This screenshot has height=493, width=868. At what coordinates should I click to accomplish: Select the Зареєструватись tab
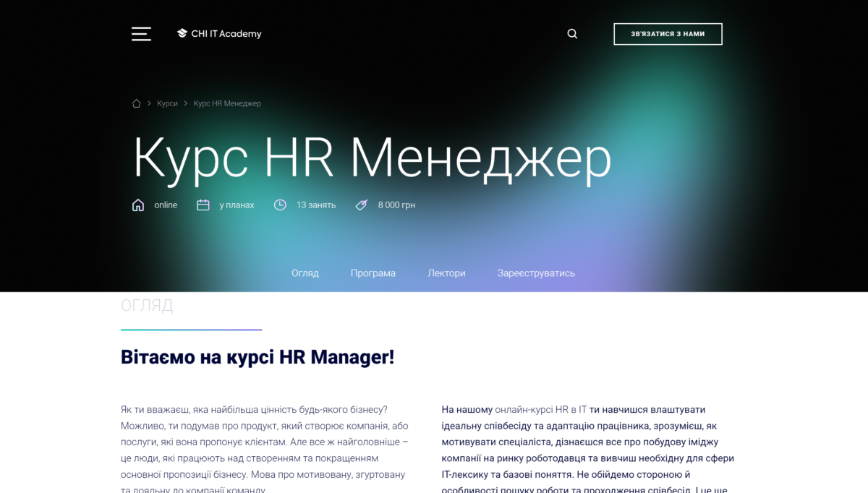coord(536,273)
